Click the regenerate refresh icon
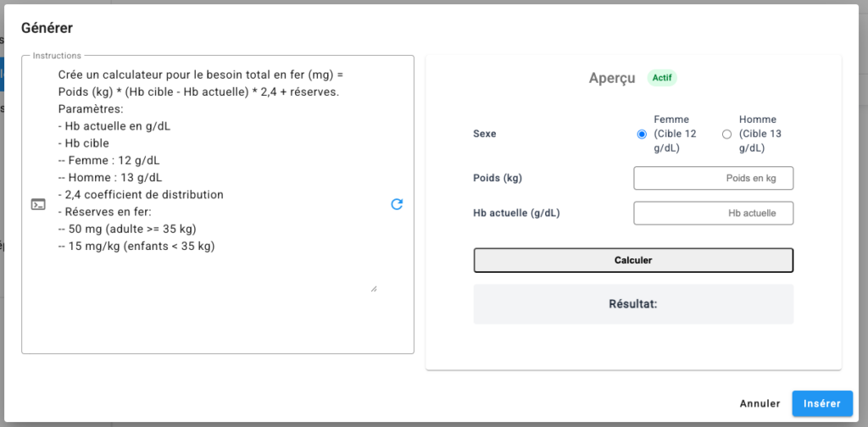Screen dimensions: 868x427 click(x=397, y=204)
